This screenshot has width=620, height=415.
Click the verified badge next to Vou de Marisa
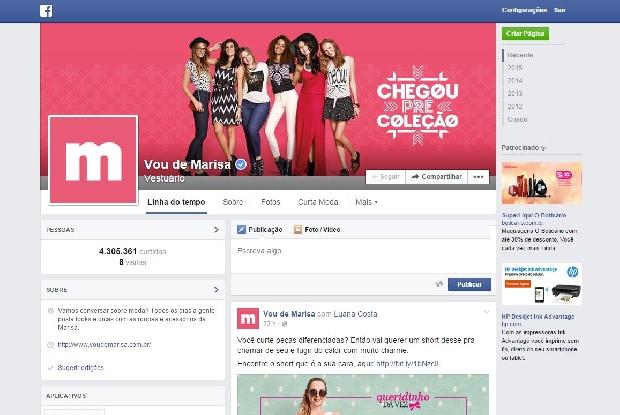click(x=241, y=164)
